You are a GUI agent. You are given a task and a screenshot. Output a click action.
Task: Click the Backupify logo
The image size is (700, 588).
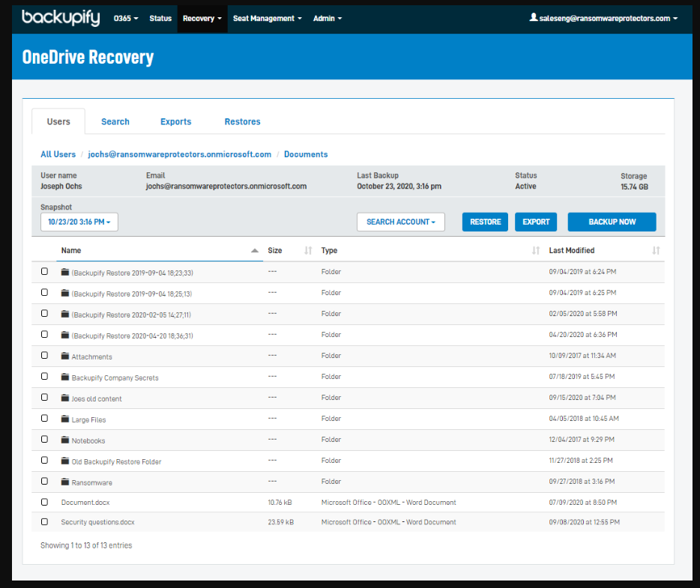click(x=60, y=18)
